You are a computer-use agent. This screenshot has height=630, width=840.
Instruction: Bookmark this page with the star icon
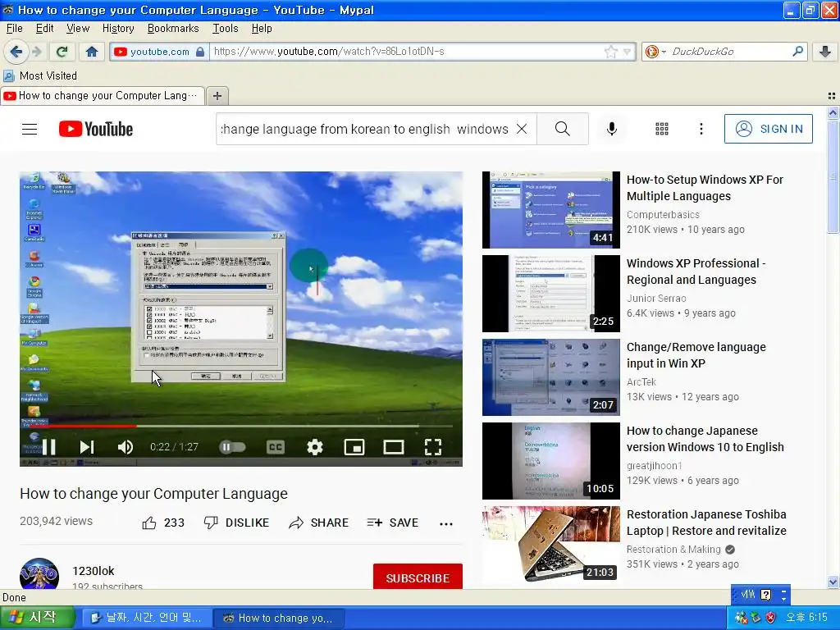tap(610, 52)
